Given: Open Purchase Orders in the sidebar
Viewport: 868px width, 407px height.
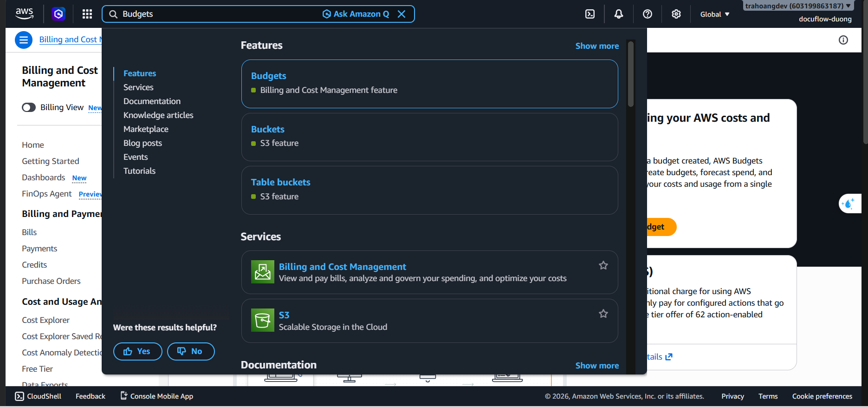Looking at the screenshot, I should point(51,281).
